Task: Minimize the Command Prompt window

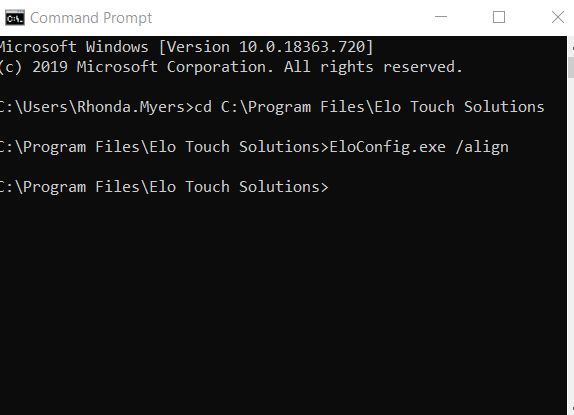Action: (x=441, y=17)
